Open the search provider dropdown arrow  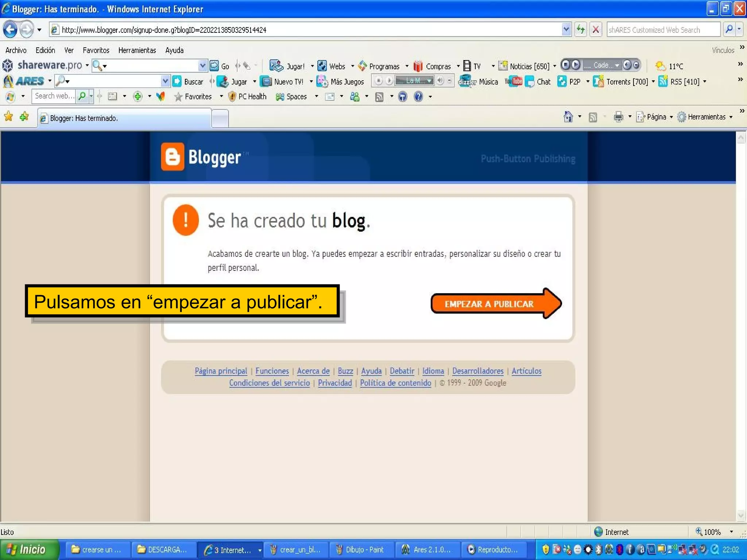(739, 30)
